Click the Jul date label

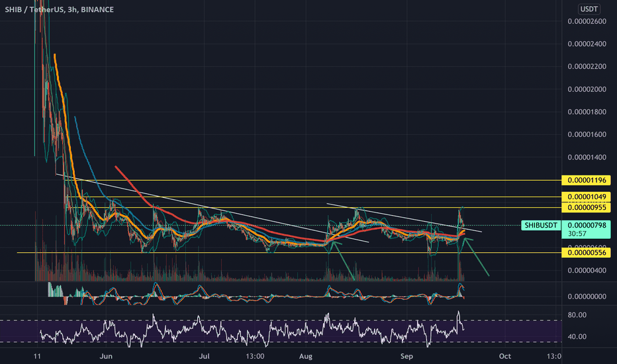coord(204,356)
